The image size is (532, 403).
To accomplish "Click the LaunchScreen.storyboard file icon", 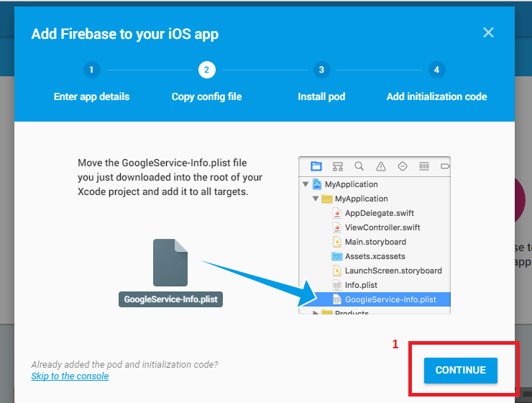I will (x=337, y=271).
